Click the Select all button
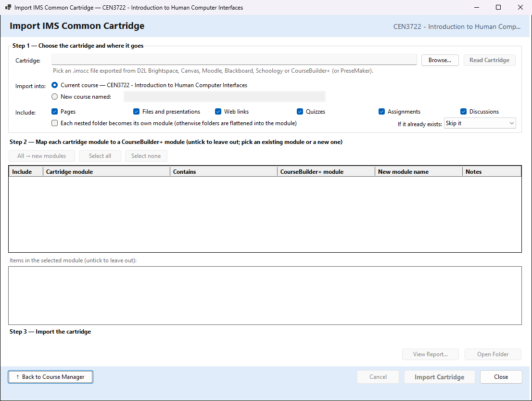Screen dimensions: 532x401 pyautogui.click(x=100, y=156)
